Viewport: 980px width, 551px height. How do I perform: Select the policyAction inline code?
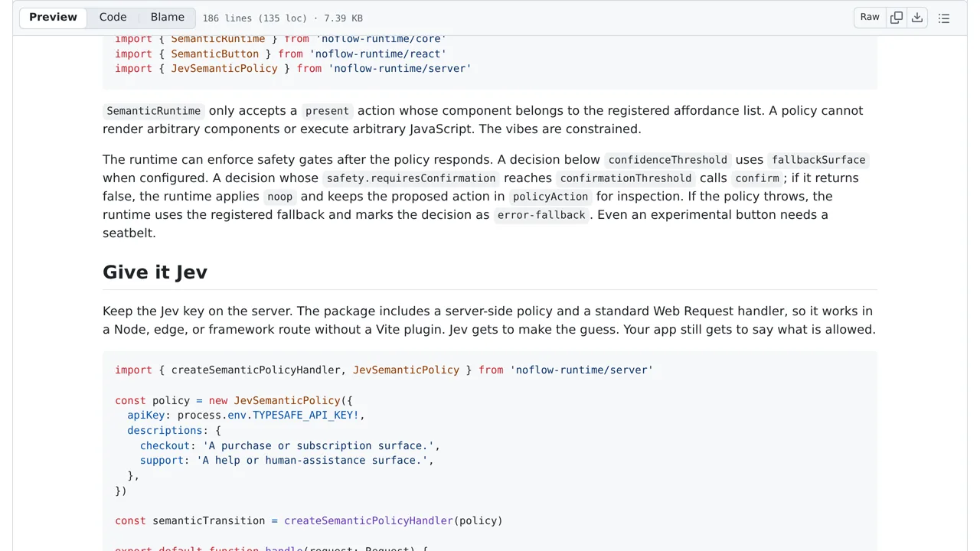tap(550, 197)
